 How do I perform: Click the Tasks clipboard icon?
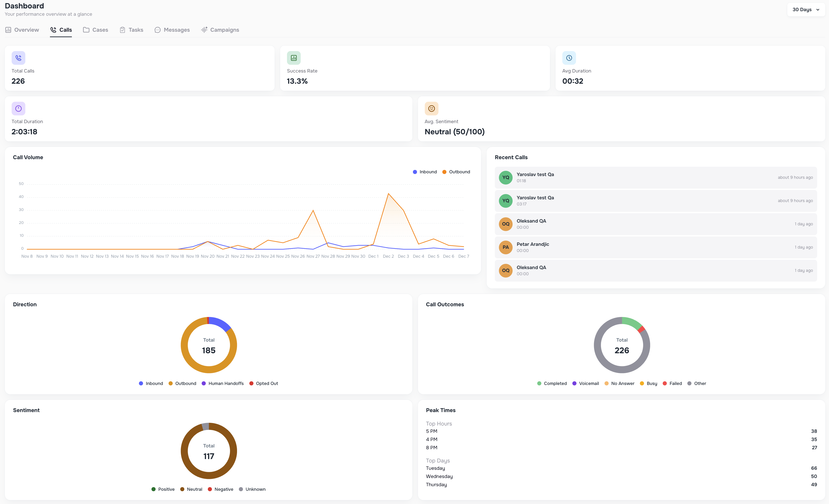tap(123, 30)
